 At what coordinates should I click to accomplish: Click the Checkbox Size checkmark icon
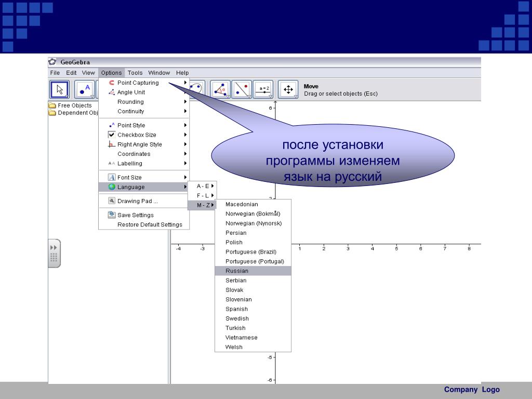point(112,135)
